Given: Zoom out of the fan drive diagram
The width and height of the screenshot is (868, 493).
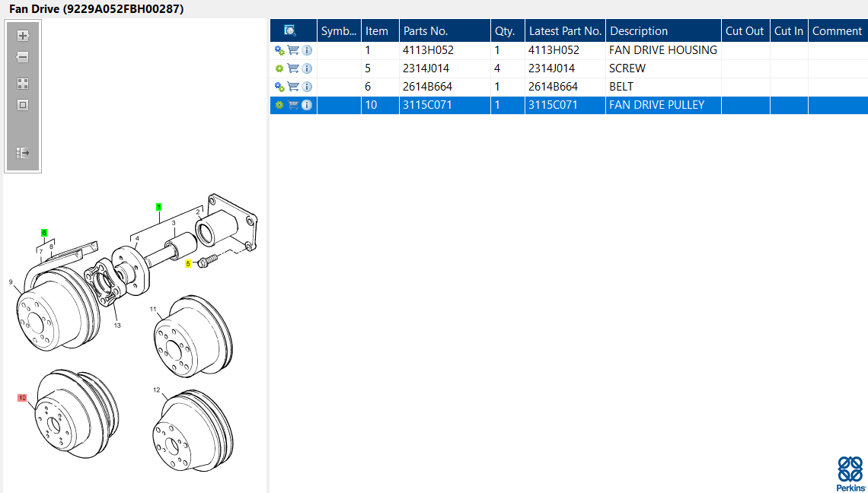Looking at the screenshot, I should [23, 57].
